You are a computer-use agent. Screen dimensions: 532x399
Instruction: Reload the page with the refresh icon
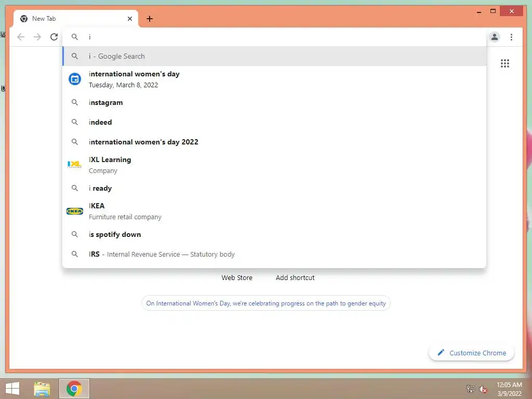[54, 37]
